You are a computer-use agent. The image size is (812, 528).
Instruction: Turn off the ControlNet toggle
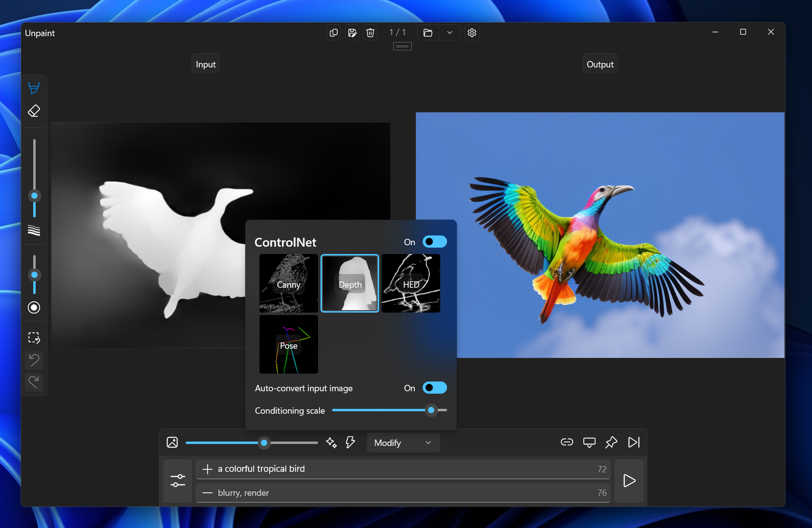434,242
